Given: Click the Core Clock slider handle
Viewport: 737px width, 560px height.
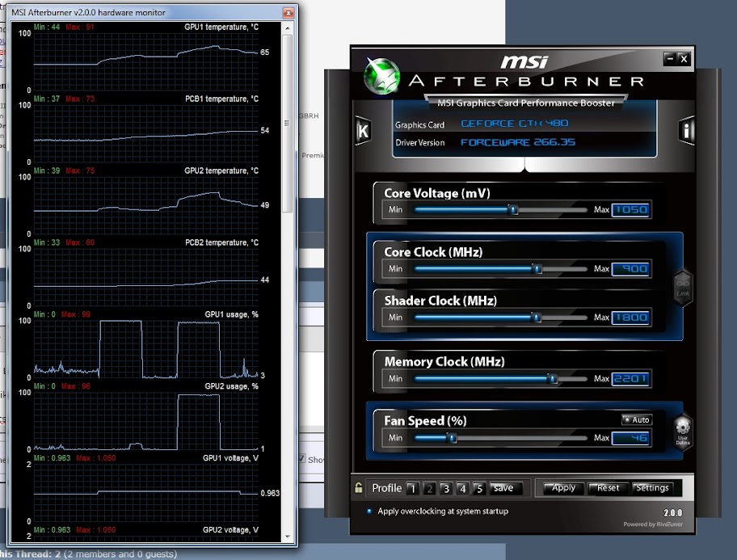Looking at the screenshot, I should 537,269.
